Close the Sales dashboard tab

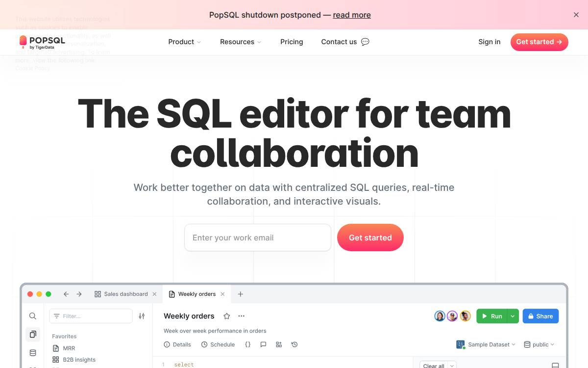(154, 294)
